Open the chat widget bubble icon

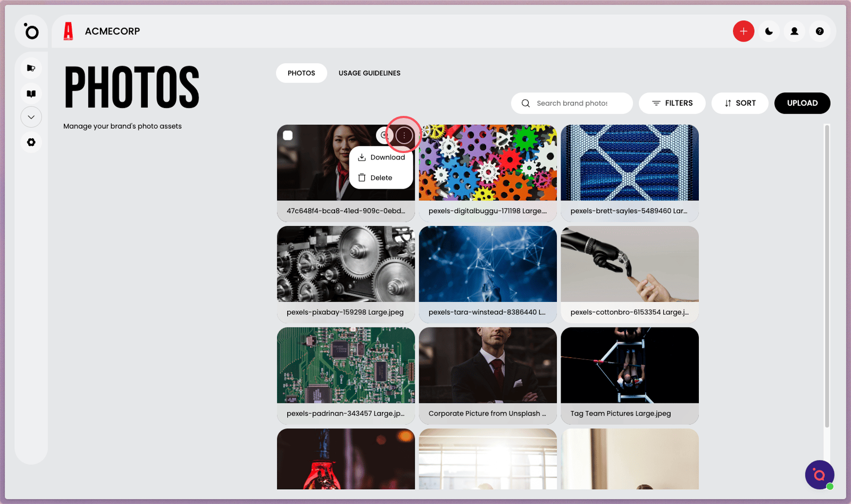pyautogui.click(x=819, y=474)
